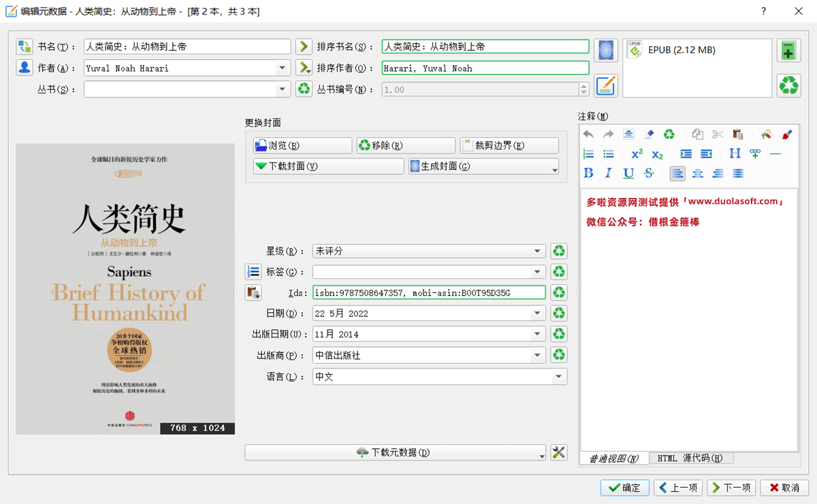Toggle italic formatting
Viewport: 817px width, 504px height.
tap(609, 173)
